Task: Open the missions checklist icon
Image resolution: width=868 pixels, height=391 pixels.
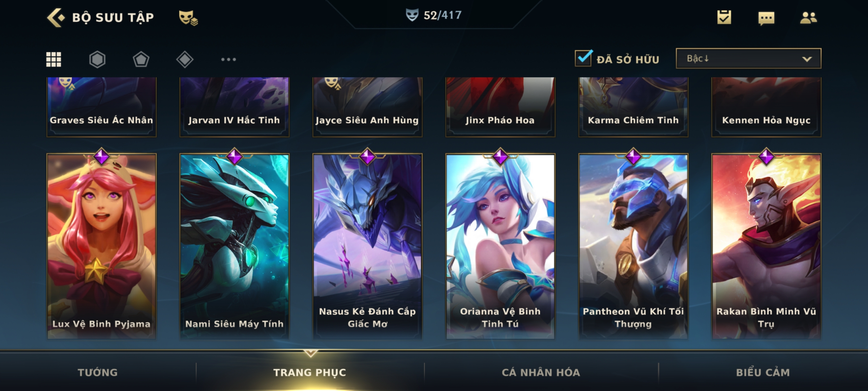Action: (x=724, y=17)
